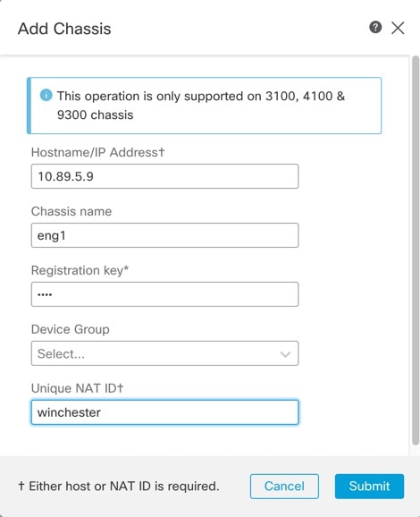Click the Device Group chevron arrow
Viewport: 420px width, 517px height.
point(285,354)
